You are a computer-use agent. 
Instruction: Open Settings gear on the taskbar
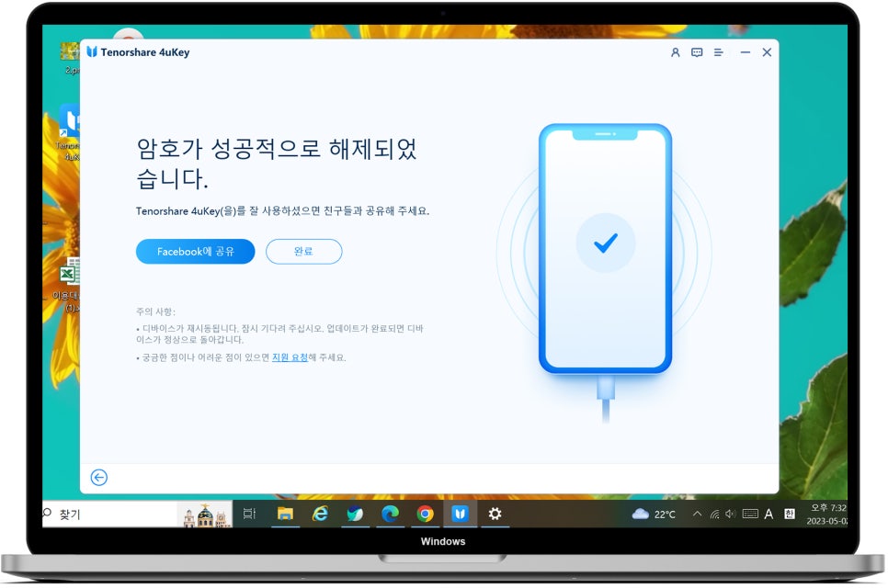click(495, 514)
